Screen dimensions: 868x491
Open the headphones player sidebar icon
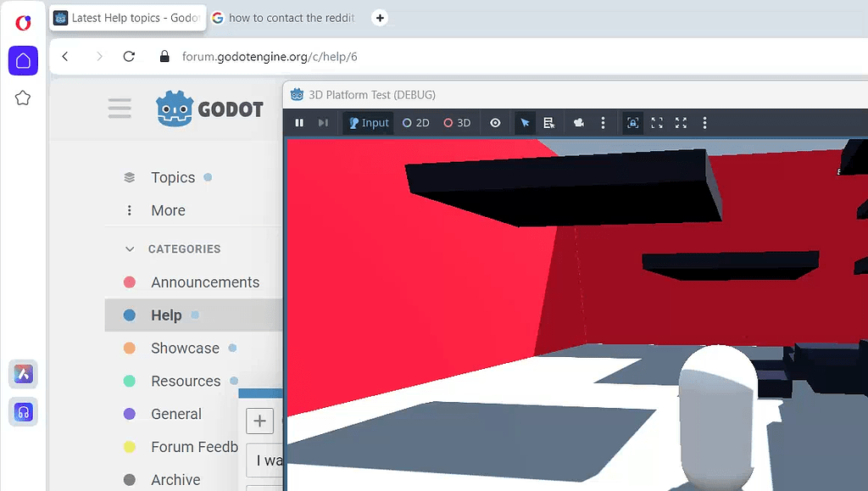[23, 412]
